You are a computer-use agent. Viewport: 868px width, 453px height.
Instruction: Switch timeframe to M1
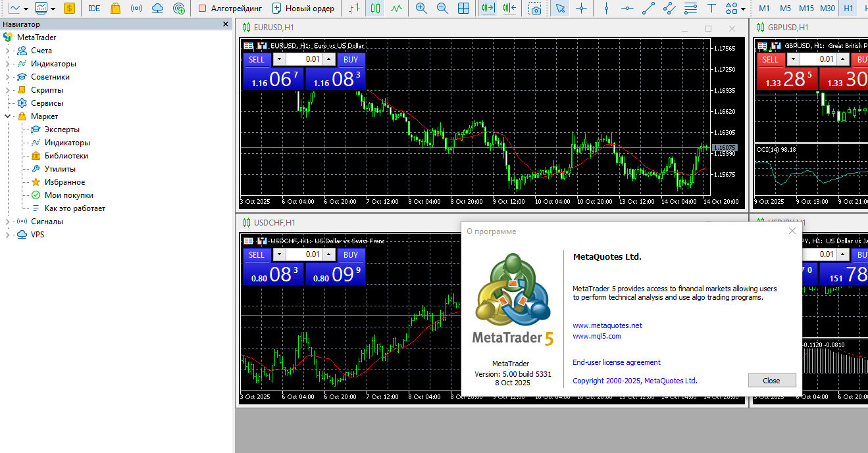(x=764, y=9)
